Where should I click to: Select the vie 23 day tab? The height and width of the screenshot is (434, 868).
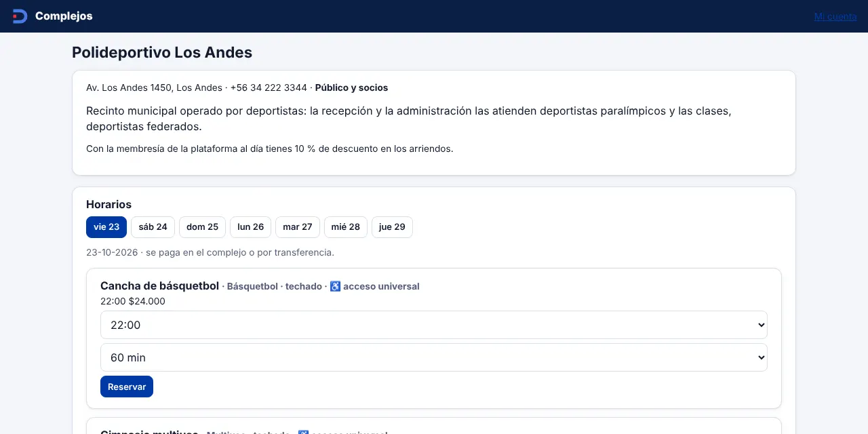(x=106, y=227)
